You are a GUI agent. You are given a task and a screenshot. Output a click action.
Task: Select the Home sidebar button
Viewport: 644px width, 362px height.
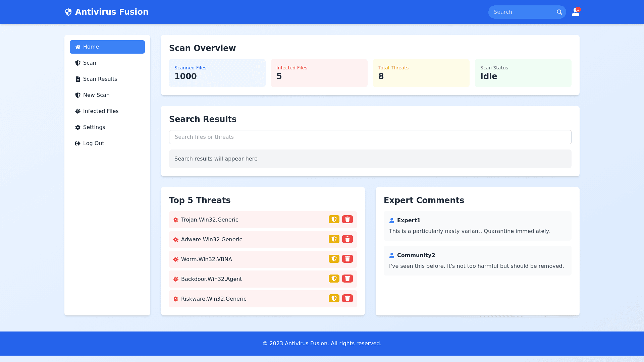pyautogui.click(x=107, y=47)
